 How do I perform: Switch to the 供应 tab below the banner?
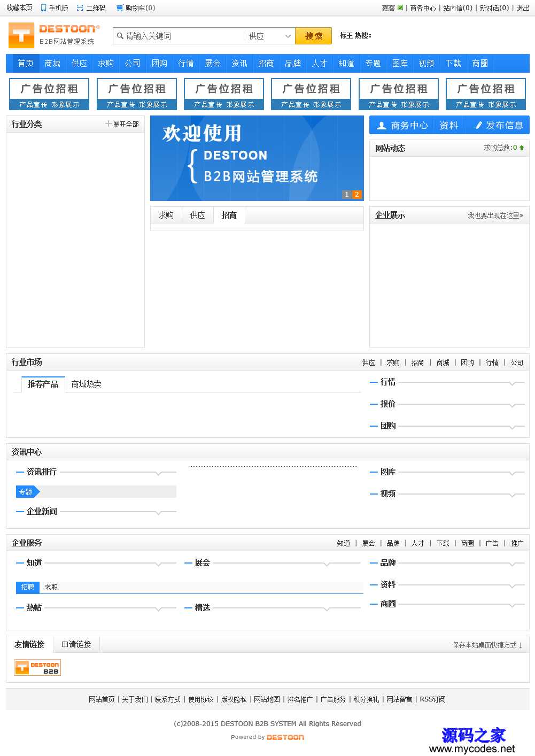pos(198,215)
